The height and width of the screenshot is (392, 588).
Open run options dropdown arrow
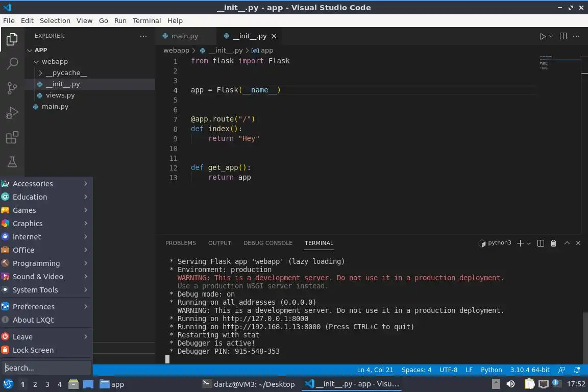551,36
